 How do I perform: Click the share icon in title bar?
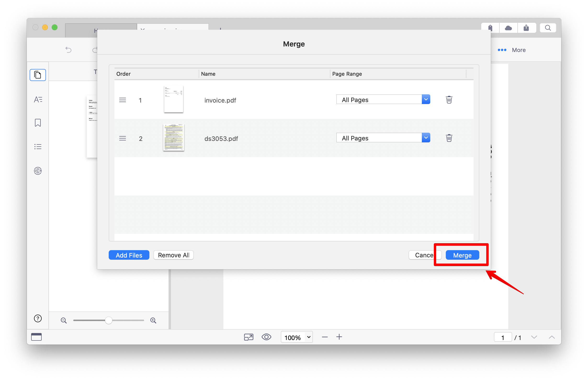pyautogui.click(x=526, y=28)
